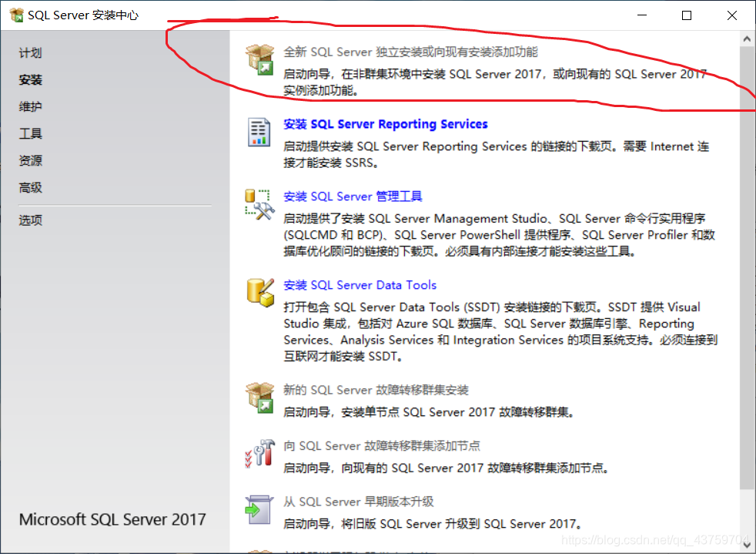This screenshot has height=554, width=756.
Task: Click the vertical scrollbar thumb
Action: click(748, 268)
